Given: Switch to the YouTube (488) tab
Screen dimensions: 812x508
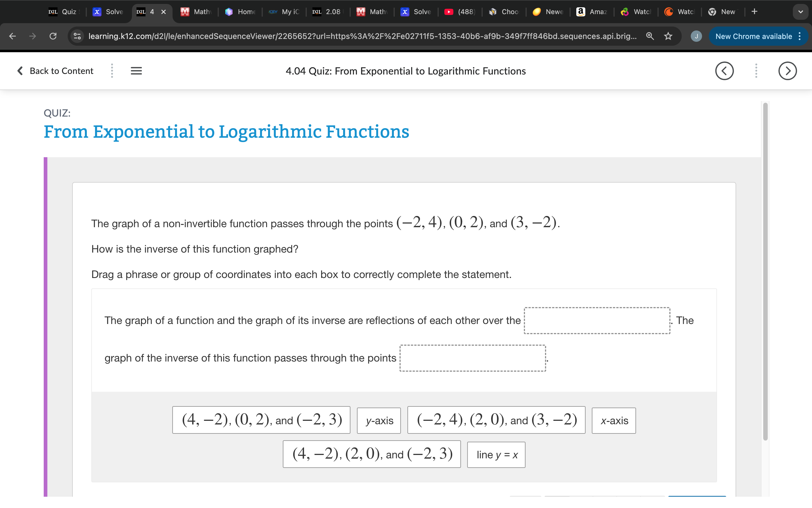Looking at the screenshot, I should [x=460, y=12].
